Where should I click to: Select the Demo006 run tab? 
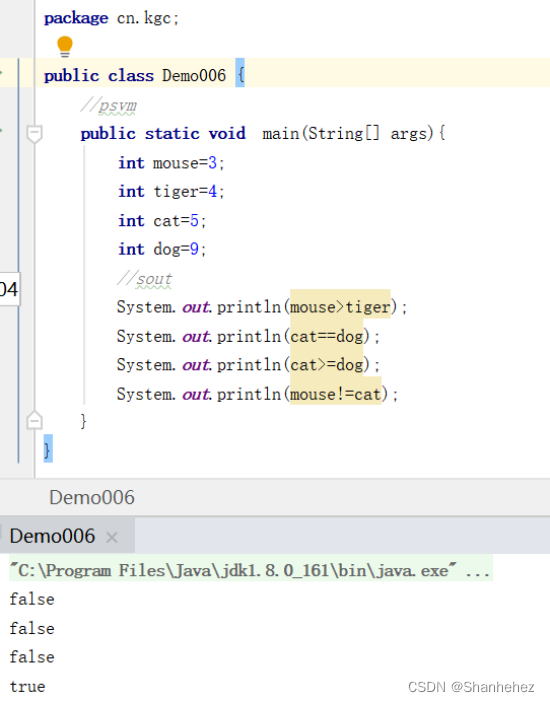(67, 536)
